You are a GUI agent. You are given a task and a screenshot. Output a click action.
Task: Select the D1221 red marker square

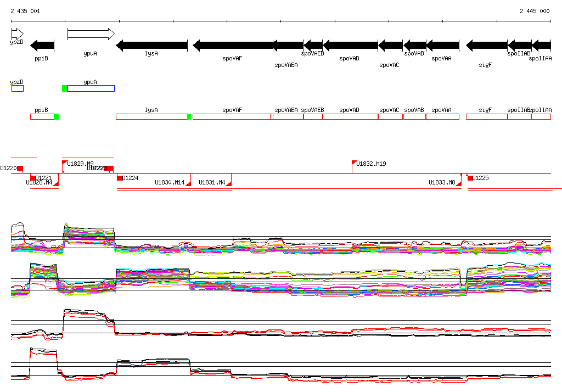pyautogui.click(x=33, y=178)
